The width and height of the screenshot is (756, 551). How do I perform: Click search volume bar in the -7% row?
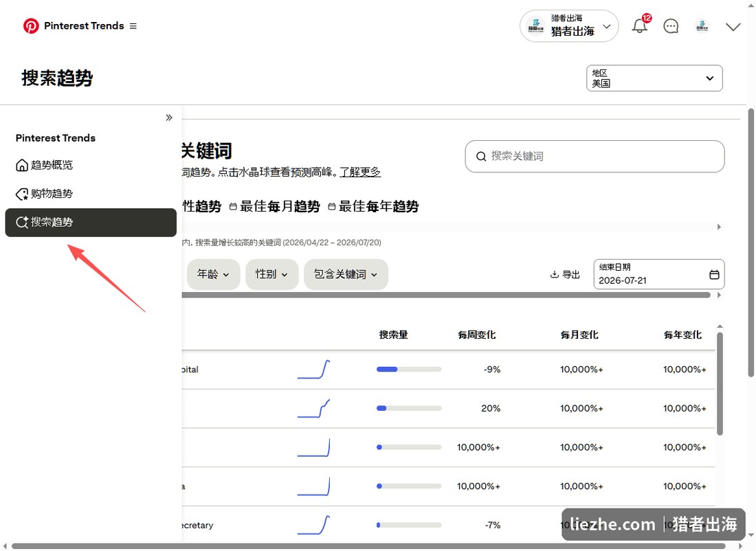pyautogui.click(x=409, y=525)
